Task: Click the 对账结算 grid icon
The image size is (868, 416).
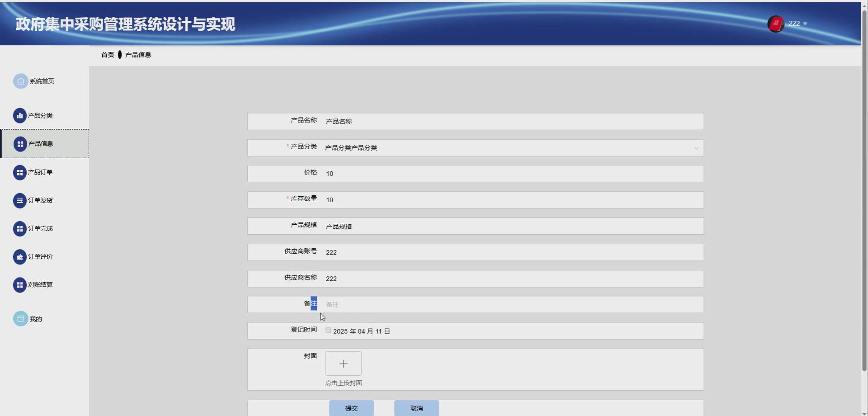Action: click(x=20, y=285)
